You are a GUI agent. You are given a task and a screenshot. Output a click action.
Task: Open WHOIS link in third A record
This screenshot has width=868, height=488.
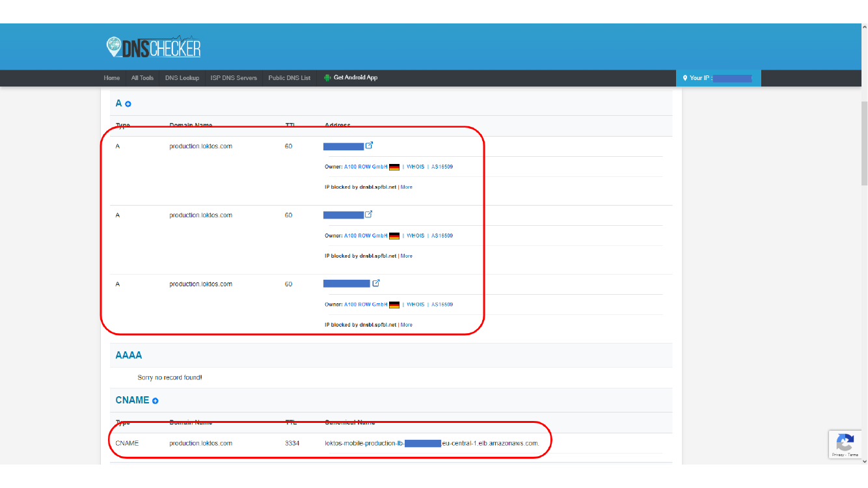[416, 305]
